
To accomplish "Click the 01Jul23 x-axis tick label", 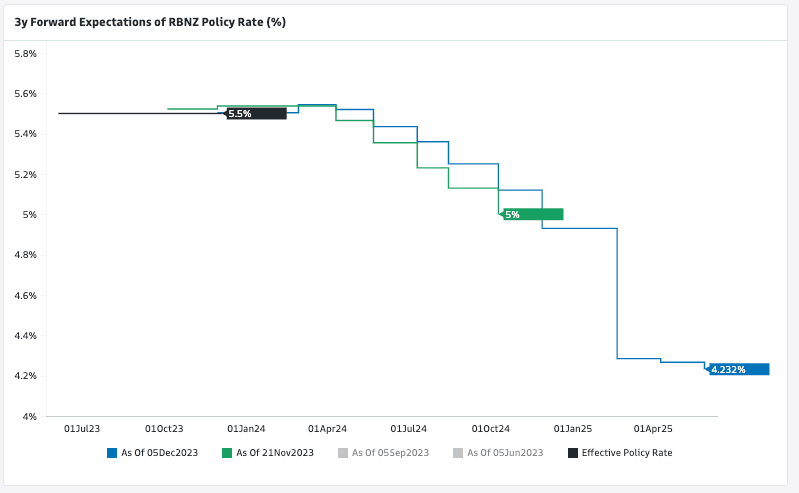I will (82, 428).
